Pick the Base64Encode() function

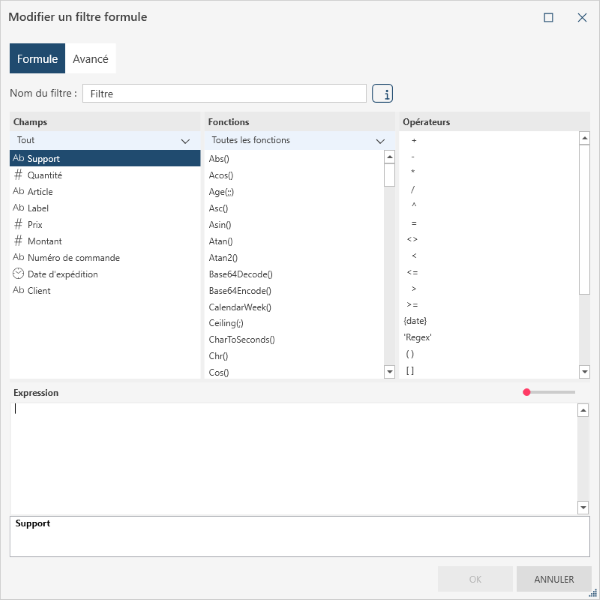pyautogui.click(x=240, y=290)
